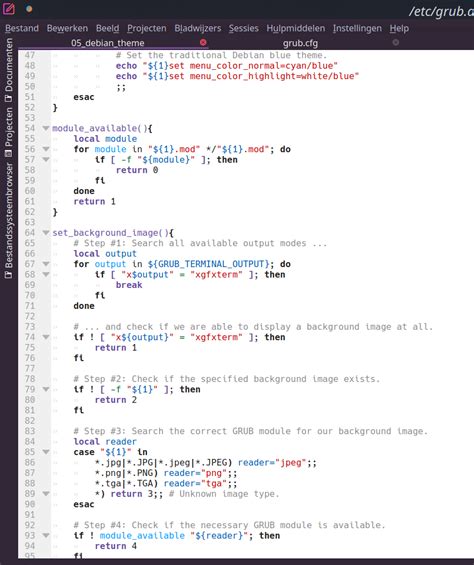Click the 'esac' keyword on line 51
This screenshot has width=474, height=565.
point(84,97)
